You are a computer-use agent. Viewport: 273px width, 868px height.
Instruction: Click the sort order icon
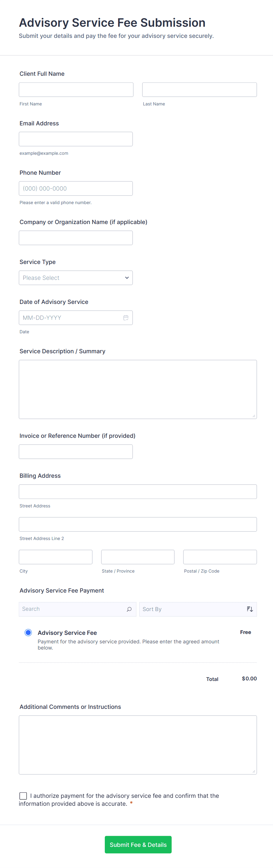pyautogui.click(x=250, y=609)
